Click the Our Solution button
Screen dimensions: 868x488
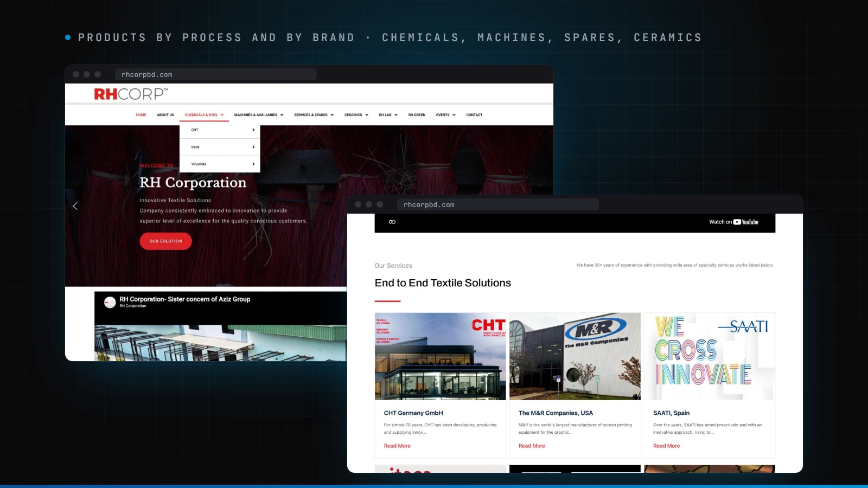click(x=165, y=241)
